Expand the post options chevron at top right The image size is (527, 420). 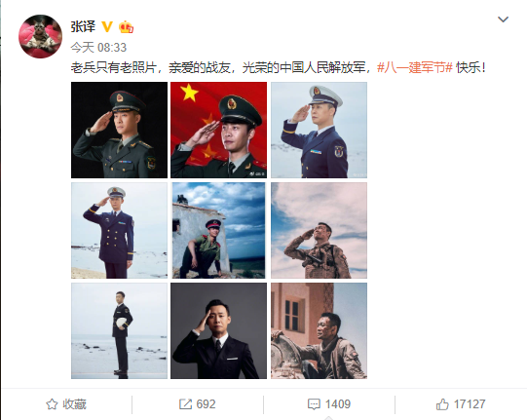[503, 19]
